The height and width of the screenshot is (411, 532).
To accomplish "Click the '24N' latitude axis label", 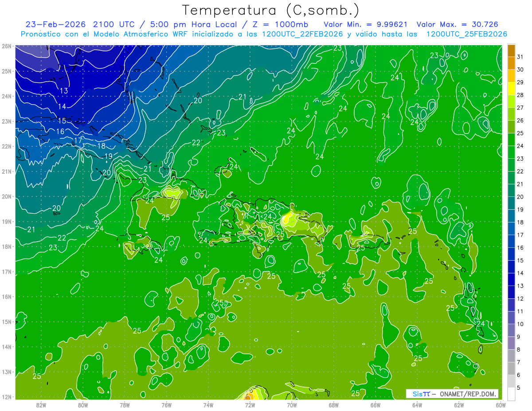I will click(x=6, y=96).
